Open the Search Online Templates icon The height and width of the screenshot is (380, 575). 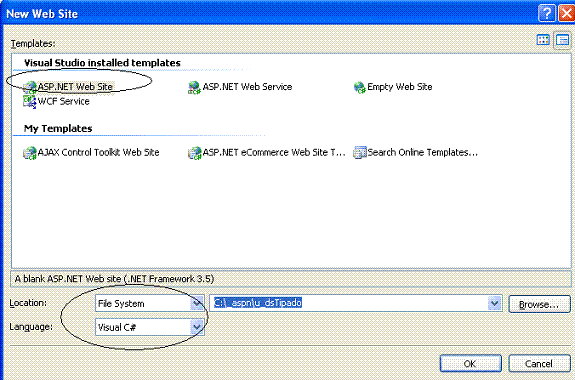pos(360,153)
